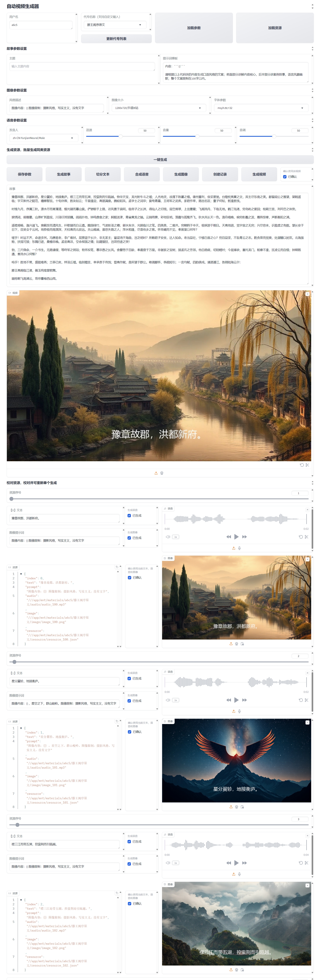Remove the main video with X button
The image size is (318, 980).
point(307,294)
